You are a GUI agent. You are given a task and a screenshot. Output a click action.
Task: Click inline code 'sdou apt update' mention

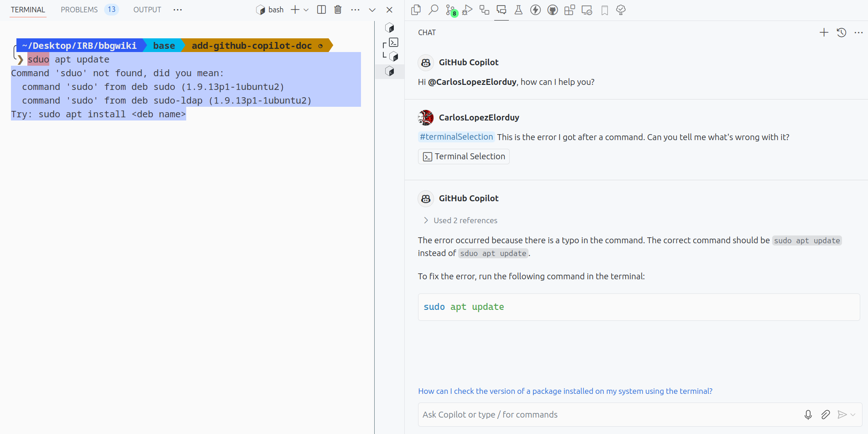click(493, 253)
